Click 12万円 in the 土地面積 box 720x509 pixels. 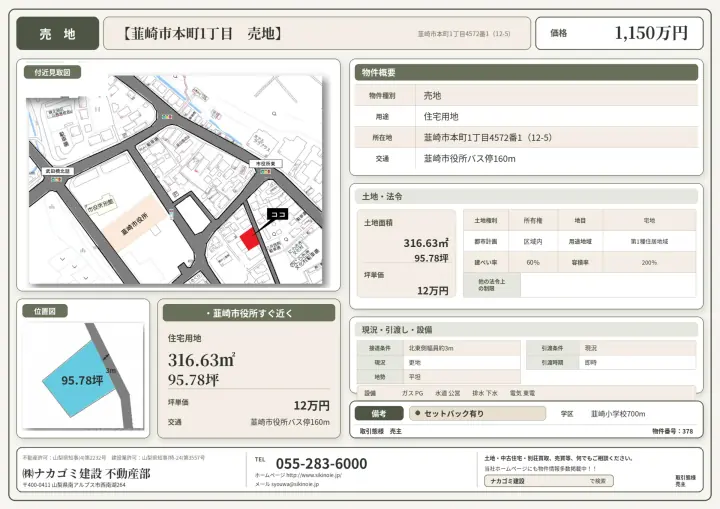click(x=433, y=291)
